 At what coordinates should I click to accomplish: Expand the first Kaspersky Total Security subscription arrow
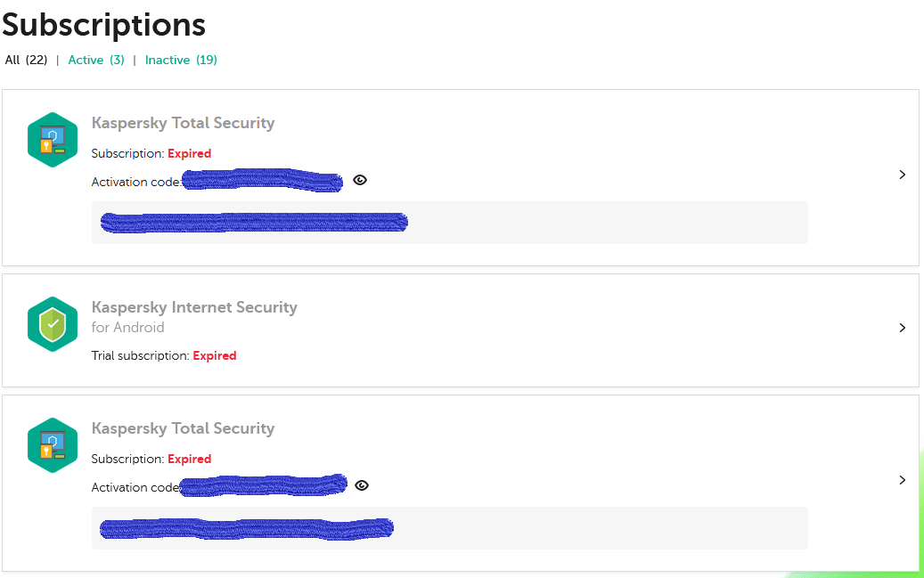tap(902, 175)
